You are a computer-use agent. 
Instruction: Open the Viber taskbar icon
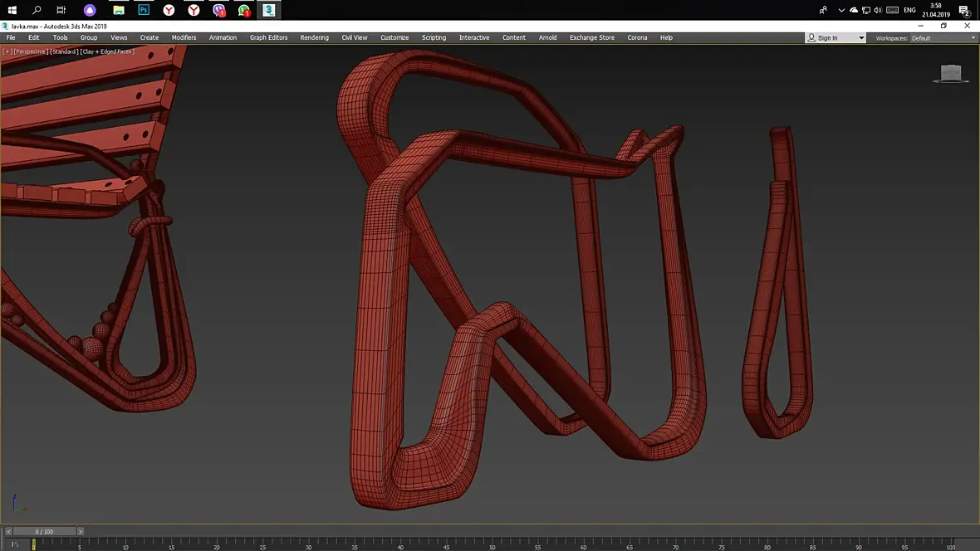coord(218,10)
